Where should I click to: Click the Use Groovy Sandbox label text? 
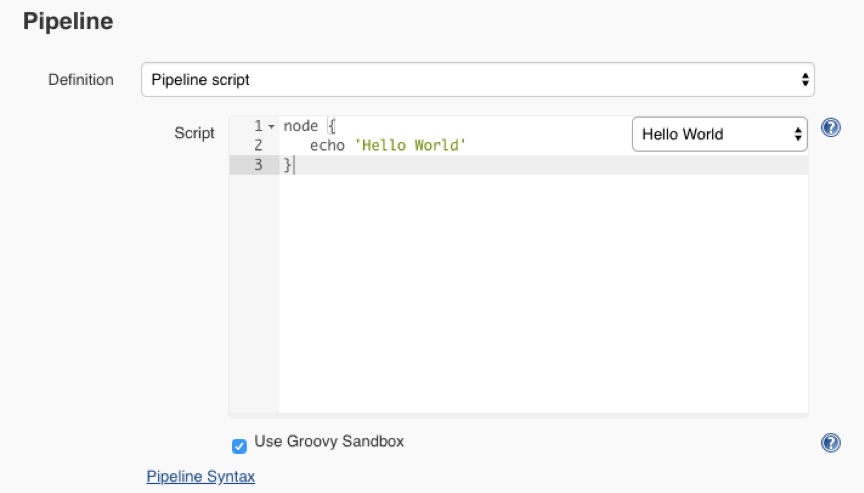[329, 441]
